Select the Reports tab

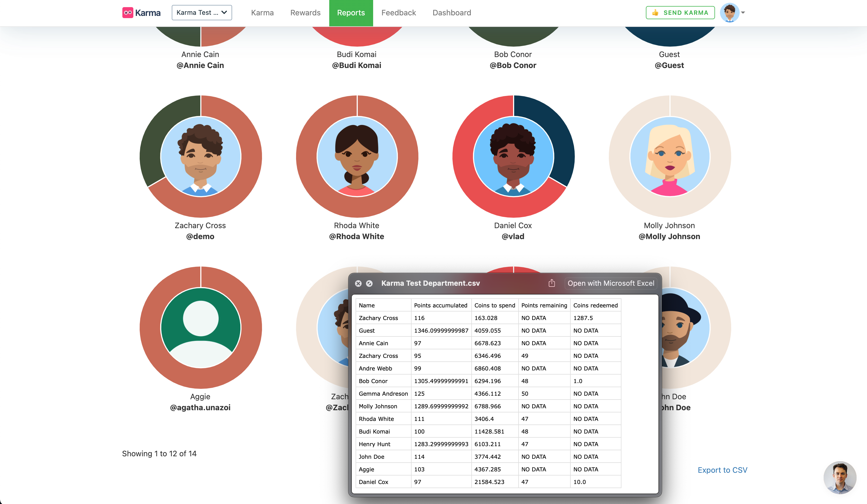351,13
